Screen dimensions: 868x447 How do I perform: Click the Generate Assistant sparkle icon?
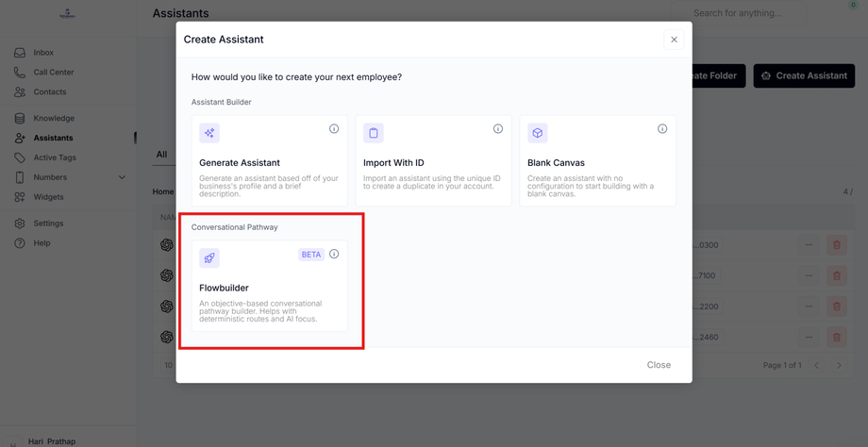(209, 133)
